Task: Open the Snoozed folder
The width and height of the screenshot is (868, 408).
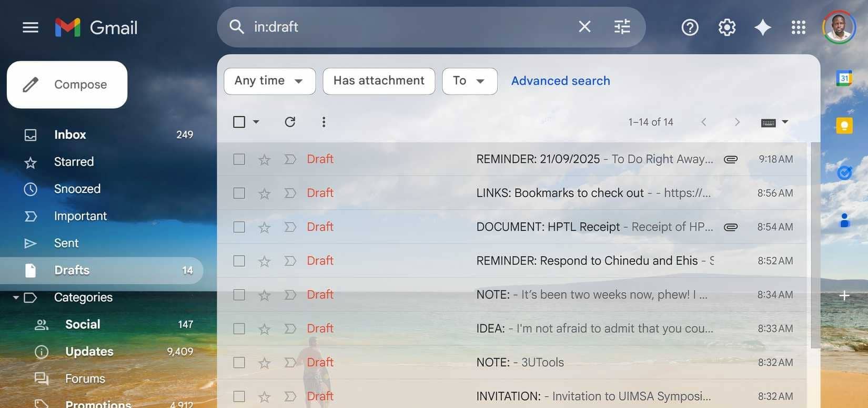Action: tap(102, 189)
